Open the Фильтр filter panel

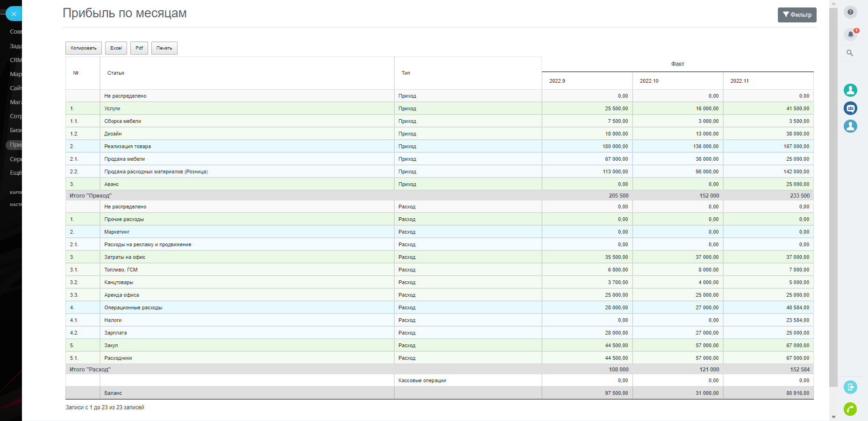(797, 15)
